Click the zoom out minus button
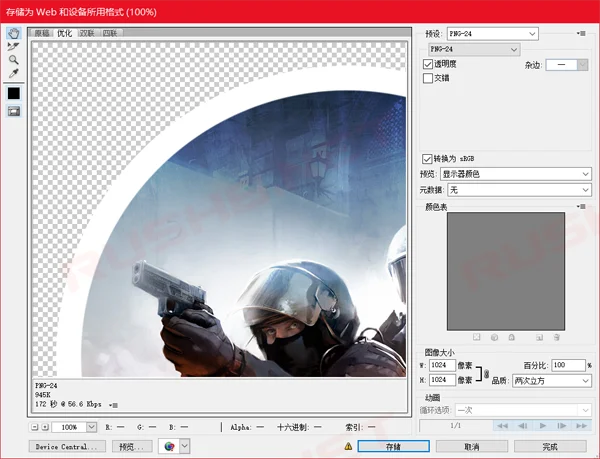 [x=35, y=427]
